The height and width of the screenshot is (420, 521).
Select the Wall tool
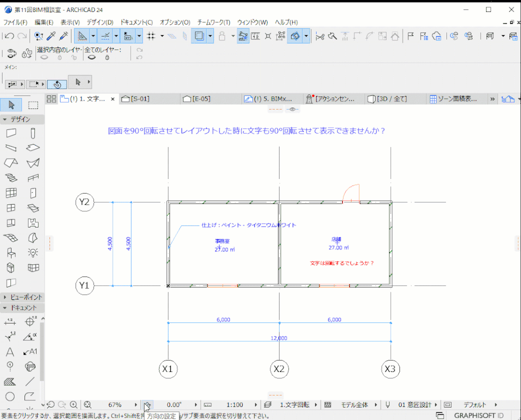click(x=11, y=133)
